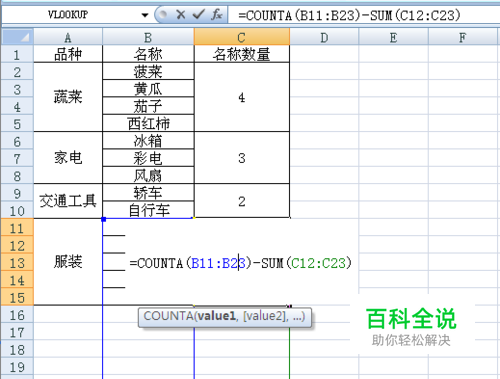Select the 冰箱 cell
Image resolution: width=500 pixels, height=379 pixels.
tap(148, 141)
